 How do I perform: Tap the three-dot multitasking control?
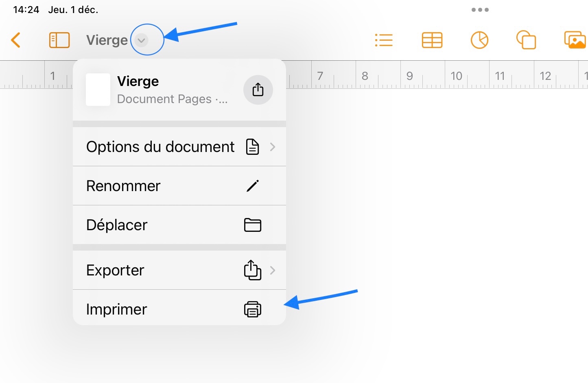[480, 10]
